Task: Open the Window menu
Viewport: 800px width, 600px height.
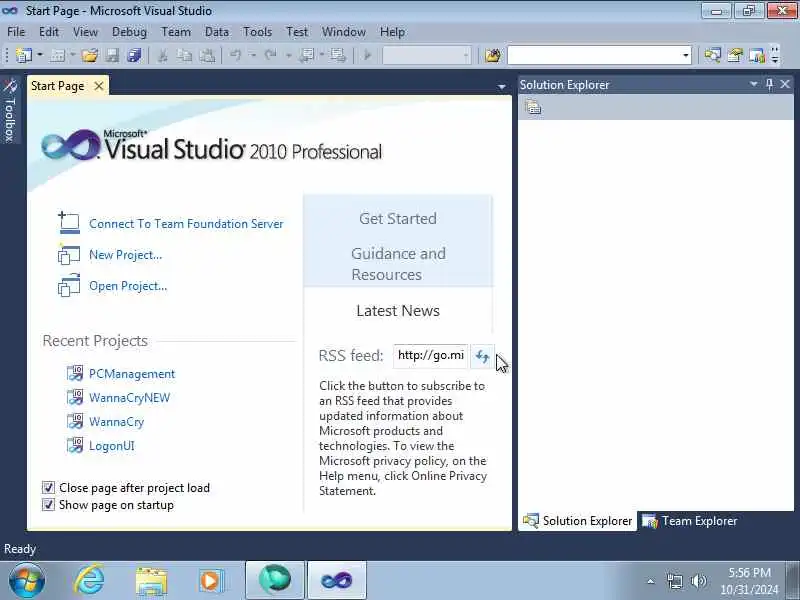Action: (344, 32)
